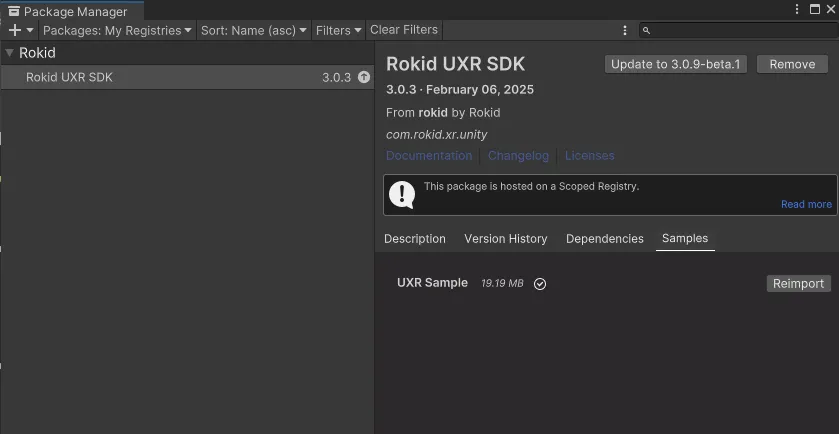Click the UXR Sample imported checkmark icon
Image resolution: width=839 pixels, height=434 pixels.
[540, 284]
